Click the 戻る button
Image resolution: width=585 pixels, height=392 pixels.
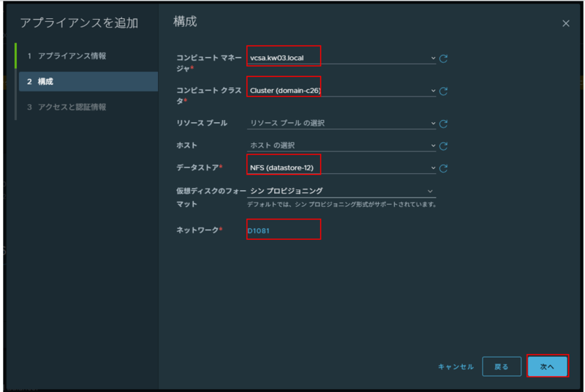pyautogui.click(x=502, y=366)
